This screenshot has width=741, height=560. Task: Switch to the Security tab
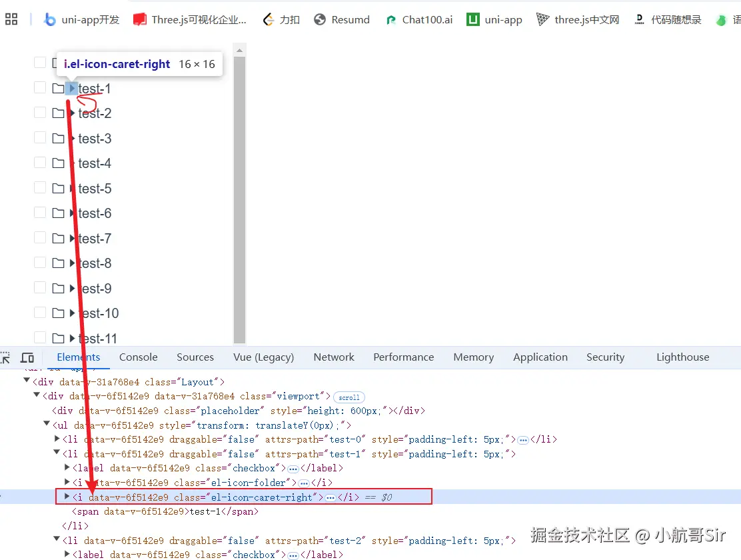pos(605,357)
